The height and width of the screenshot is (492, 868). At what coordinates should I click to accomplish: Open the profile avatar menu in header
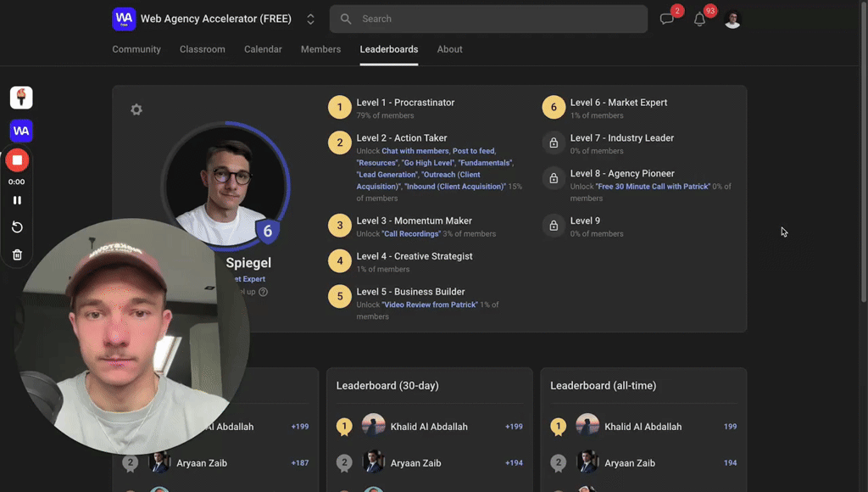[x=732, y=20]
